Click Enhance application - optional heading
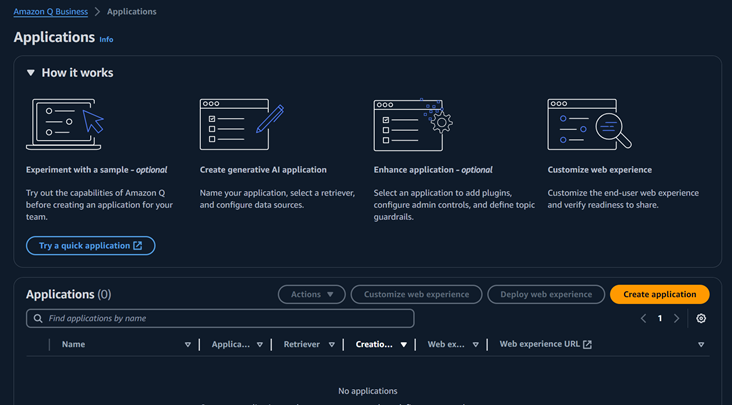 tap(433, 170)
